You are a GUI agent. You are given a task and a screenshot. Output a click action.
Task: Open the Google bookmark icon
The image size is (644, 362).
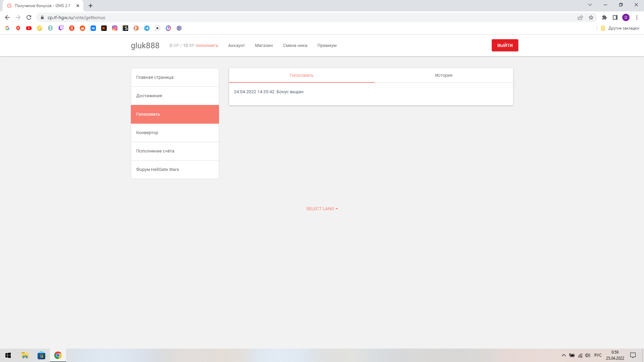tap(7, 28)
